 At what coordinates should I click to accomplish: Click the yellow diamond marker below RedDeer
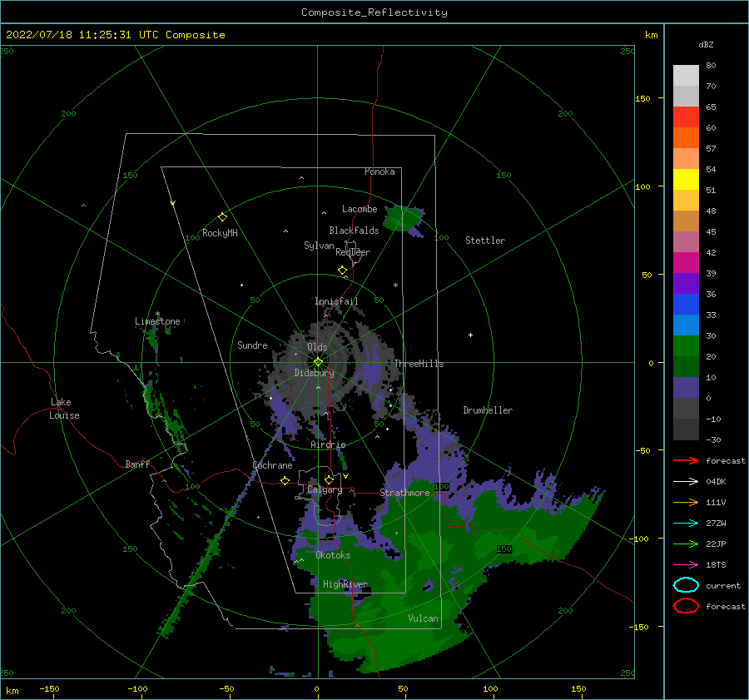(343, 271)
